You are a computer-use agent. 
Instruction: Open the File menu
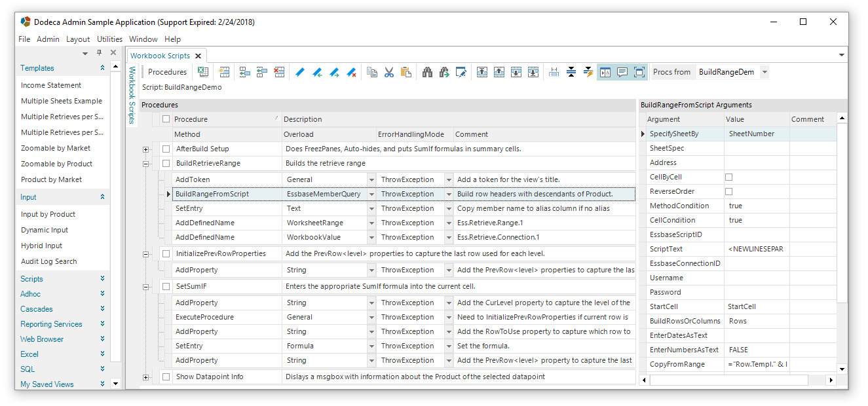coord(24,39)
